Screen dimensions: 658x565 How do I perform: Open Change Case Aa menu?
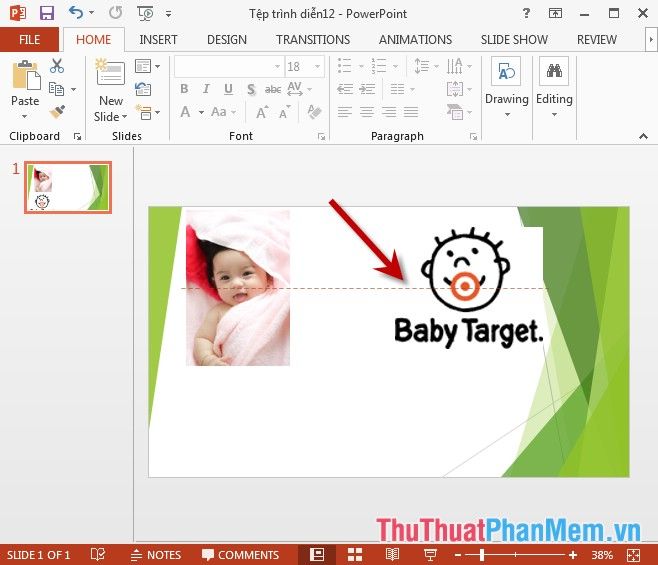click(223, 112)
